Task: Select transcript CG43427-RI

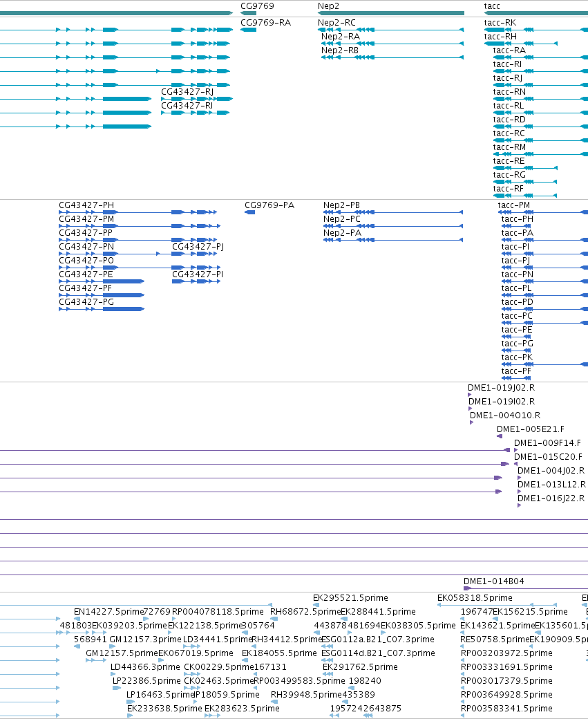Action: click(187, 106)
